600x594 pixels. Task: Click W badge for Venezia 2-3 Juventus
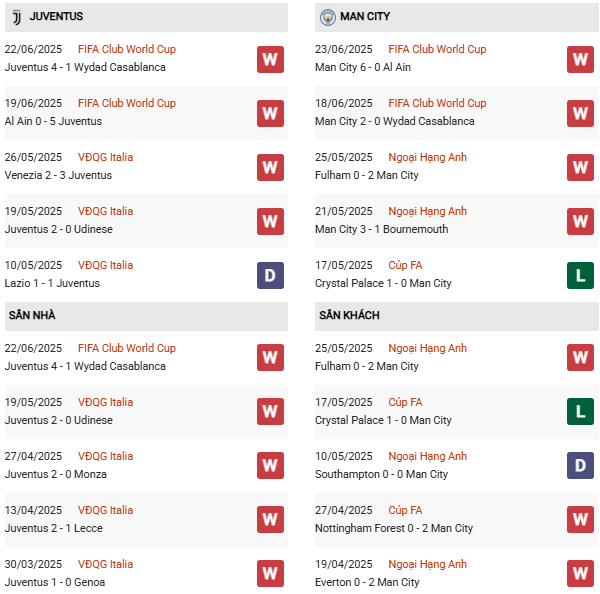click(270, 167)
